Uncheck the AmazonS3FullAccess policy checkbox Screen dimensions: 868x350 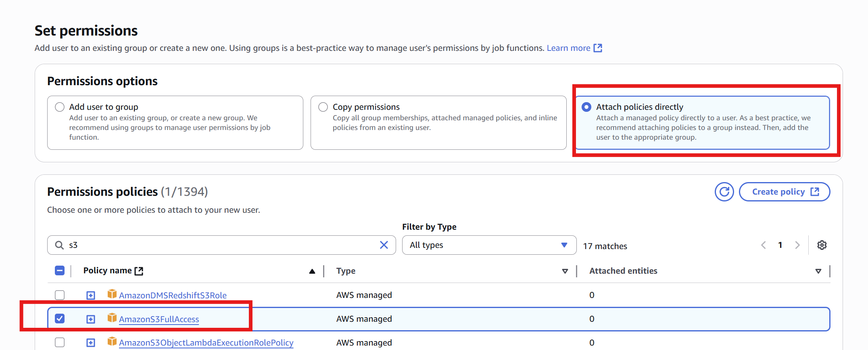(60, 319)
